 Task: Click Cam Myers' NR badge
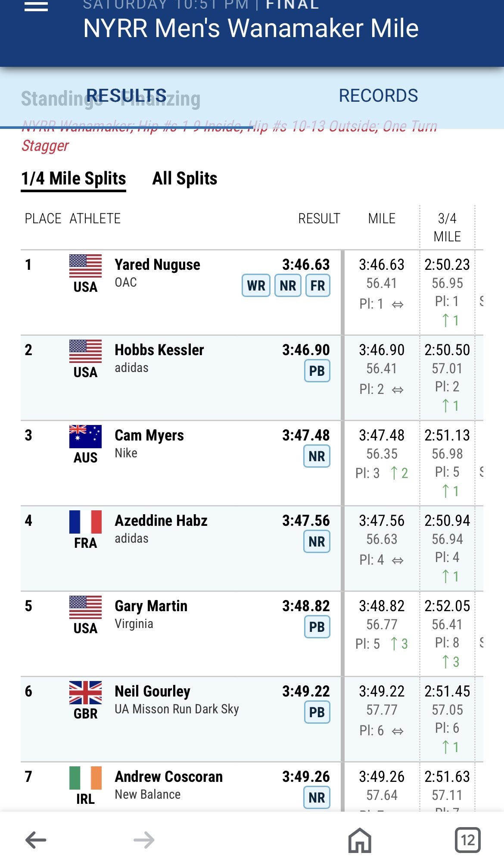coord(317,456)
